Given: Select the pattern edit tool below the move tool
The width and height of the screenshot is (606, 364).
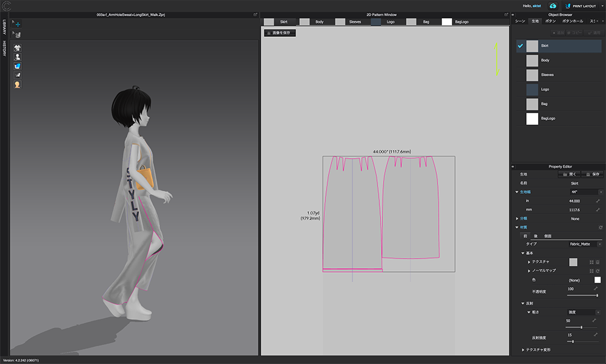Looking at the screenshot, I should (18, 35).
